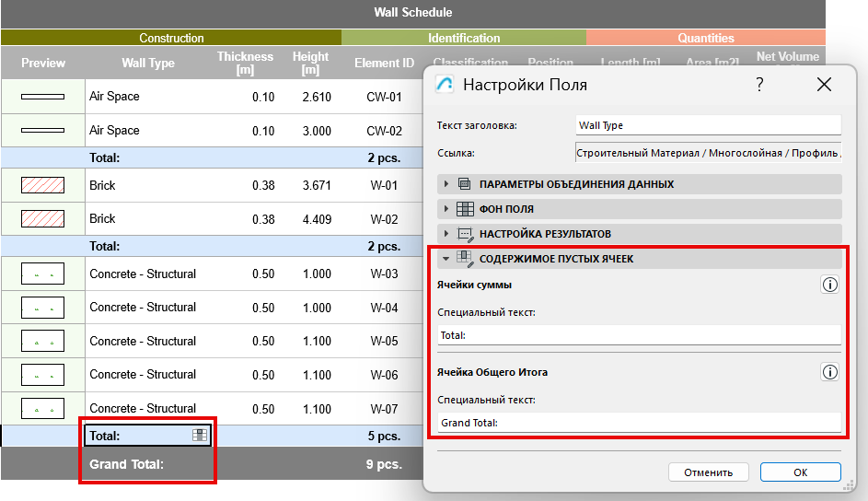Image resolution: width=868 pixels, height=501 pixels.
Task: Click concrete preview thumbnail for W-05
Action: (x=42, y=341)
